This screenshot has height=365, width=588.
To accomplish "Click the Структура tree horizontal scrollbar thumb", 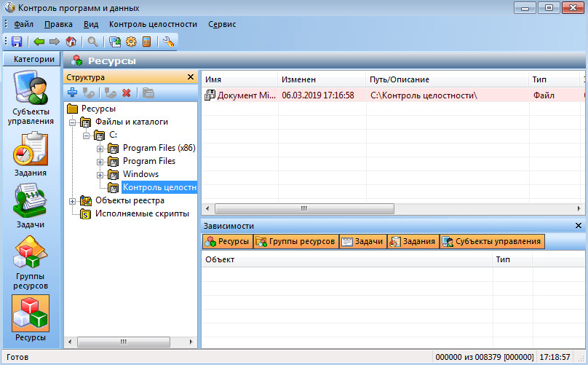I will click(124, 342).
